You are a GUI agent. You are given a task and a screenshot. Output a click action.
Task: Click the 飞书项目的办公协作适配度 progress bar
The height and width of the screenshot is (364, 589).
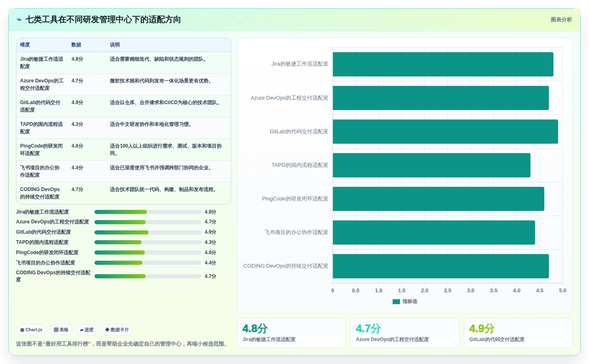148,263
